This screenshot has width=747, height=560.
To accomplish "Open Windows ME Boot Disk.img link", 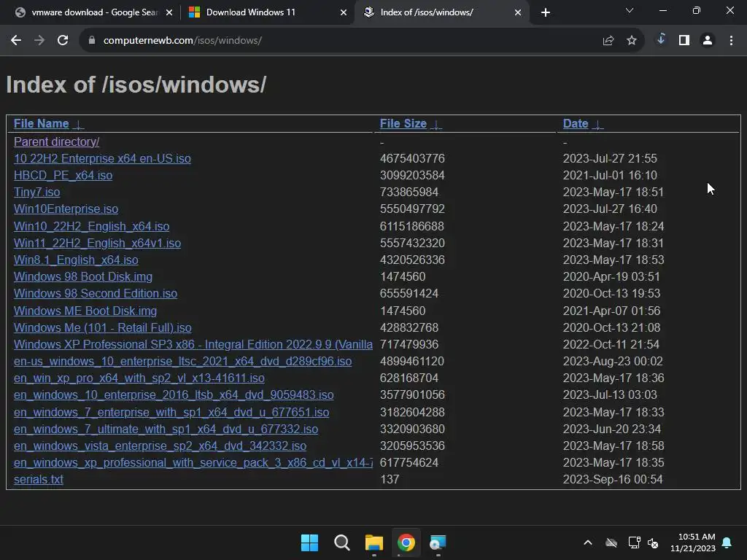I will 85,311.
